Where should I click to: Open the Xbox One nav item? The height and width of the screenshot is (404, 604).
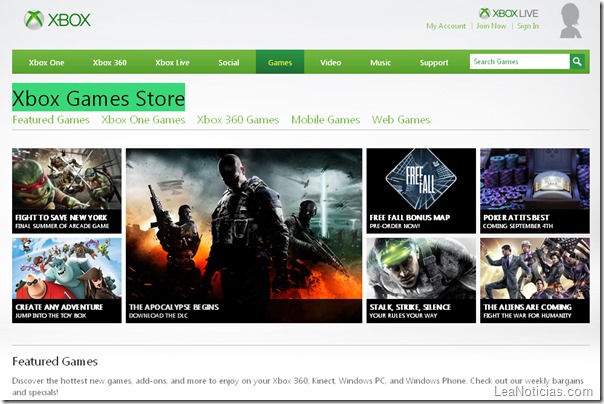tap(46, 62)
